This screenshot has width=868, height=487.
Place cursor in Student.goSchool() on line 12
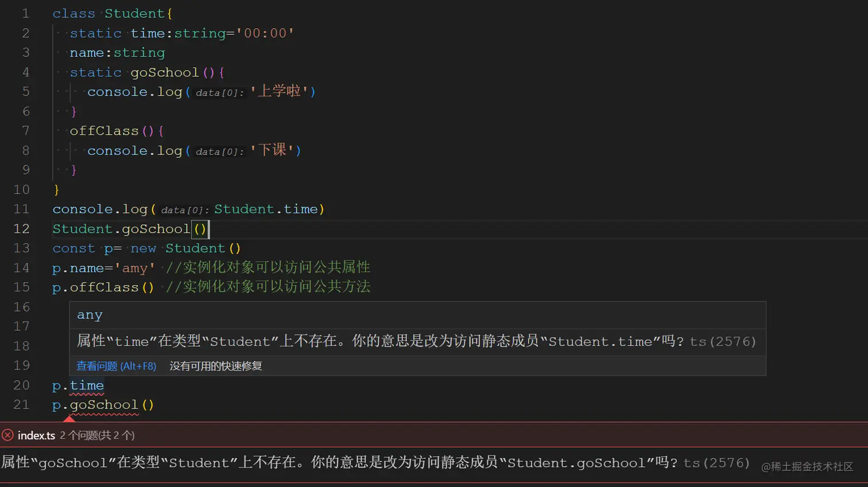(x=130, y=229)
